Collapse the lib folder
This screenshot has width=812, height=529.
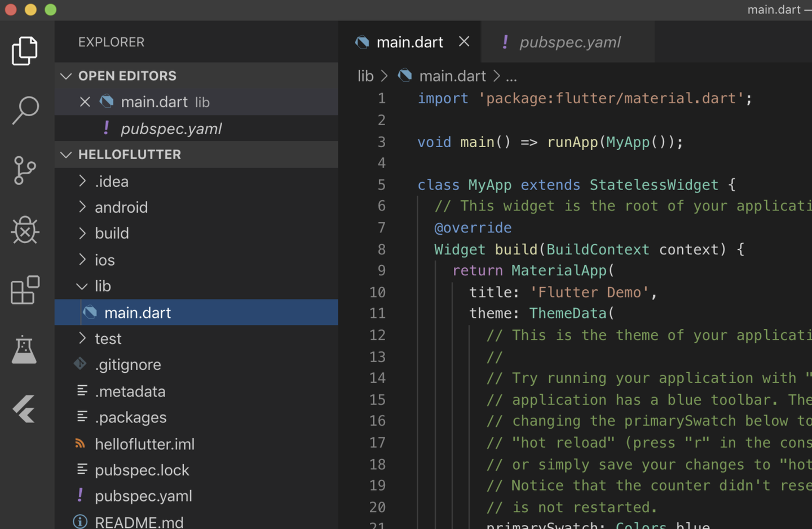click(x=103, y=286)
